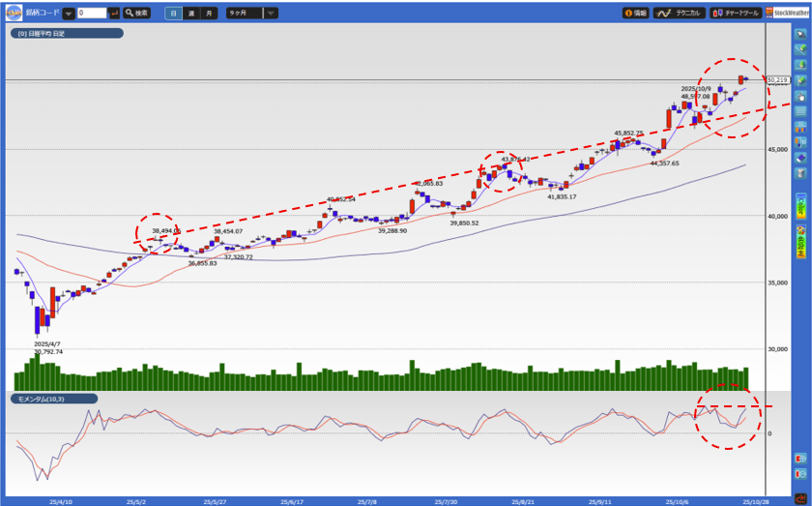
Task: Click the stock code input field
Action: click(91, 14)
